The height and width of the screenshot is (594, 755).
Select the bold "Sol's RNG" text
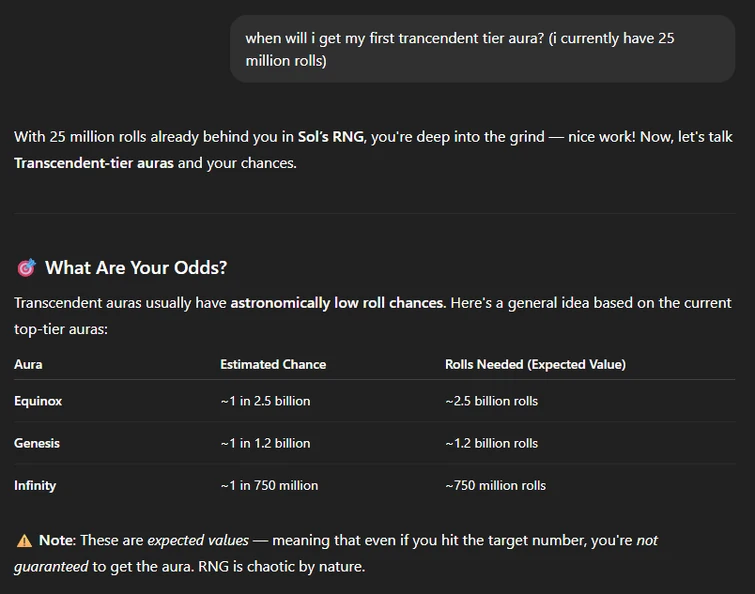click(330, 137)
